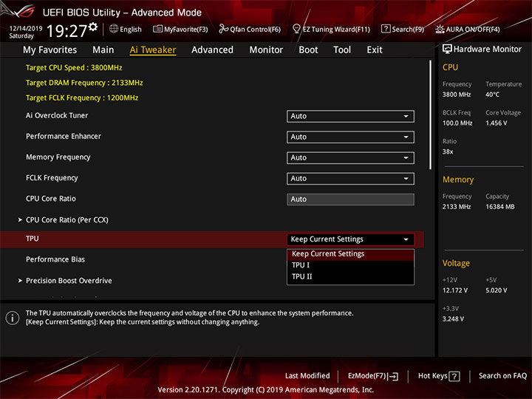Open Qfan Control fan icon
Screen dimensions: 532x399
[x=223, y=29]
